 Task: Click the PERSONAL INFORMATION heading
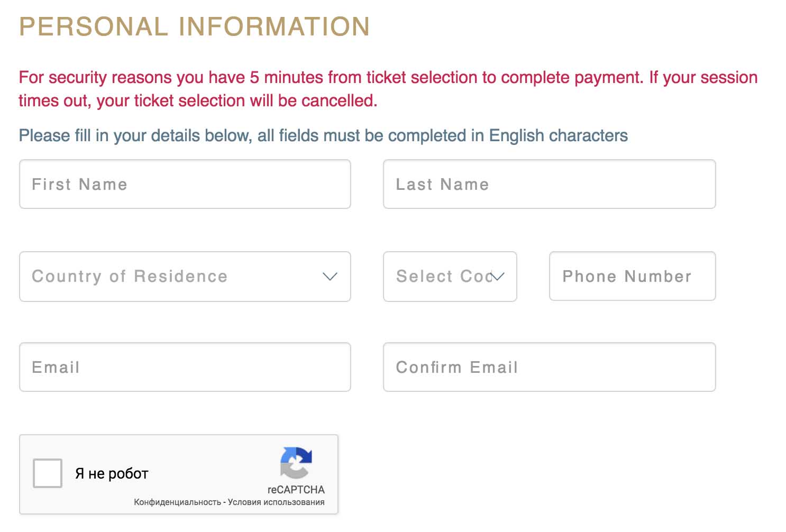[194, 27]
